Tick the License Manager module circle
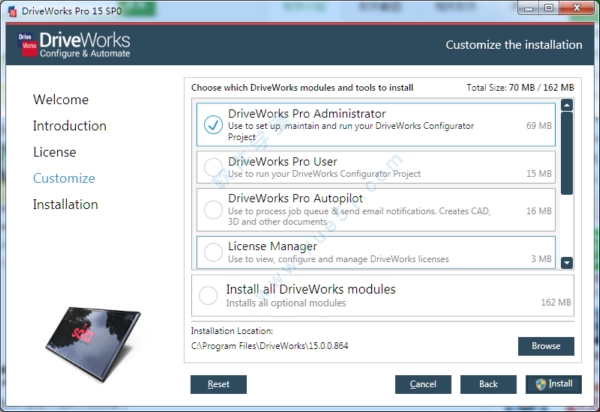600x412 pixels. (213, 252)
